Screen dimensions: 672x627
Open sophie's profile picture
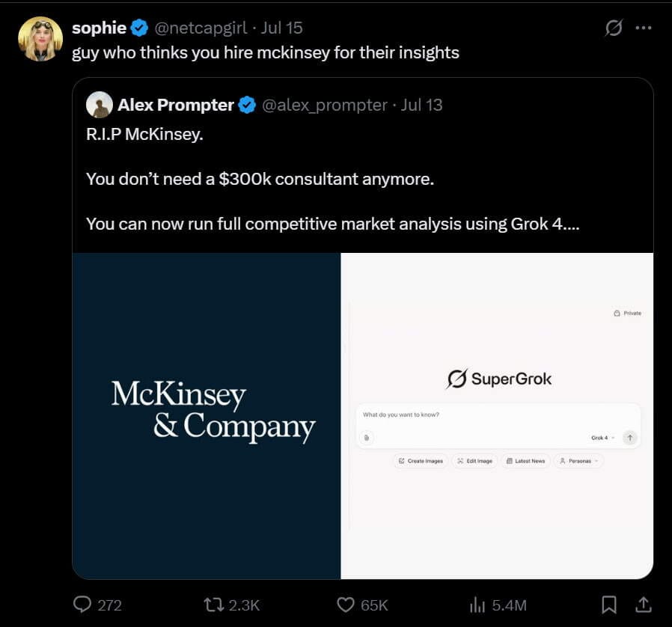tap(40, 39)
